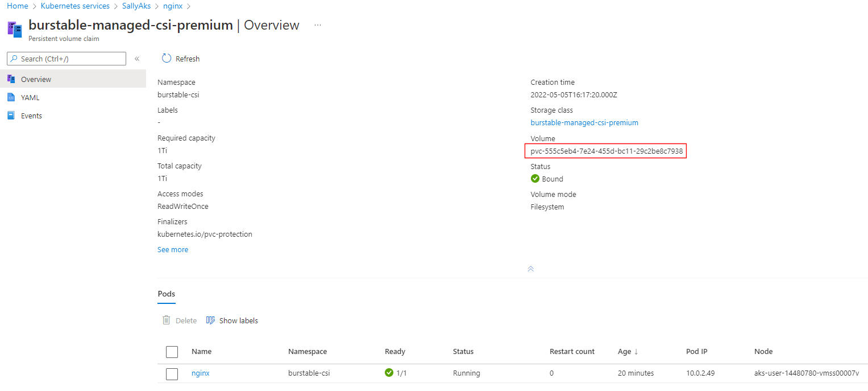Click the 20 minutes age cell
Screen dimensions: 868x391
coord(636,373)
